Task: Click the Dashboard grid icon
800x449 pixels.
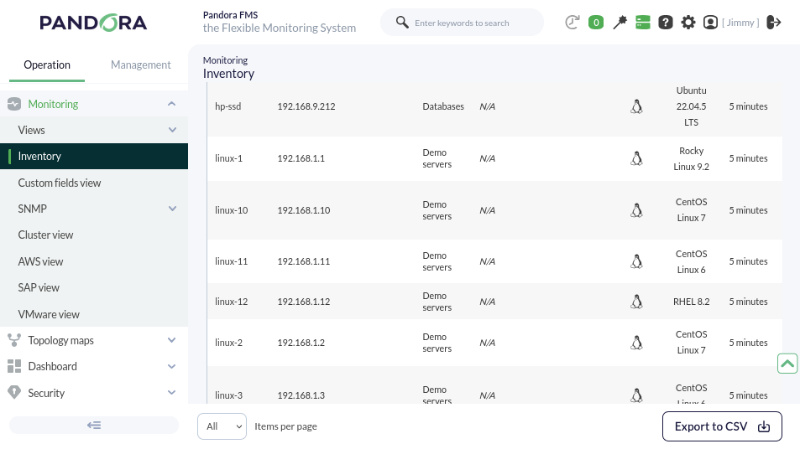Action: 14,366
